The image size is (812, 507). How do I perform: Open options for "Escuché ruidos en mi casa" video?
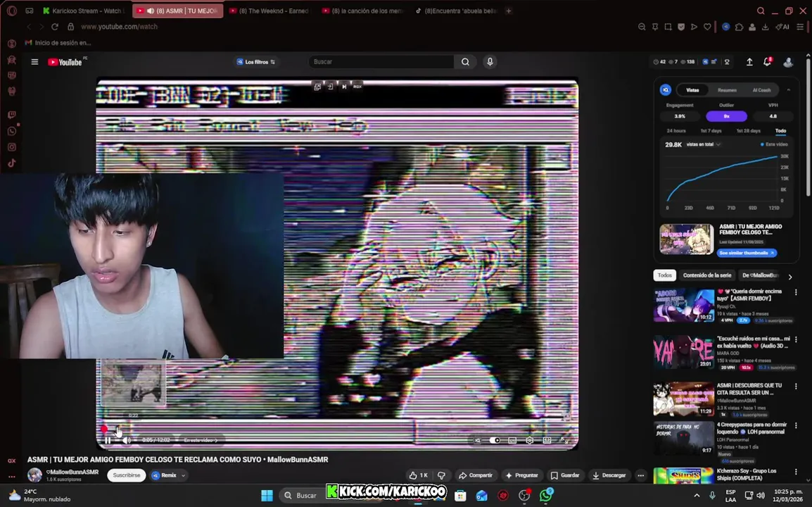(796, 339)
